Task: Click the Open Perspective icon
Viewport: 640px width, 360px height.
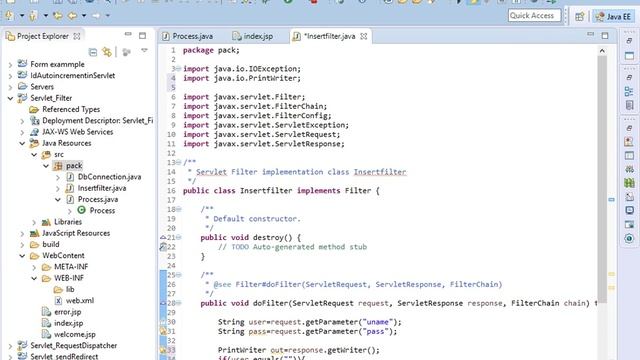Action: [579, 16]
